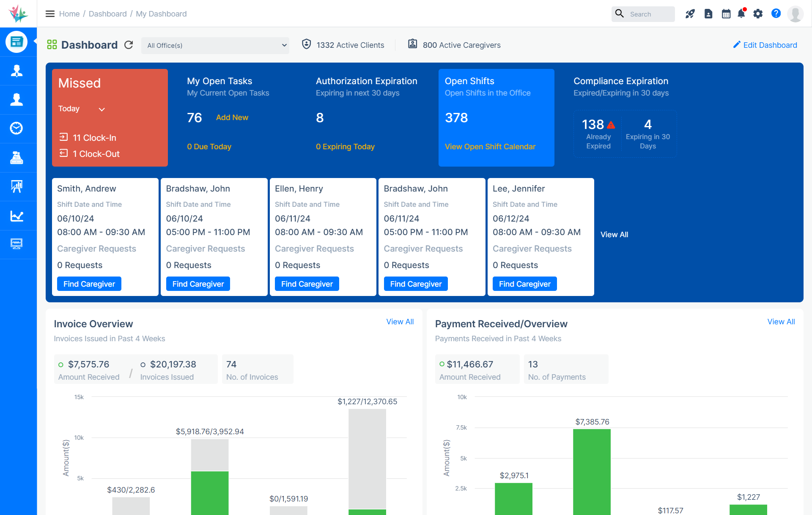Click the $1,227/12,370.65 invoice bar
Screen dimensions: 812x515
tap(367, 462)
